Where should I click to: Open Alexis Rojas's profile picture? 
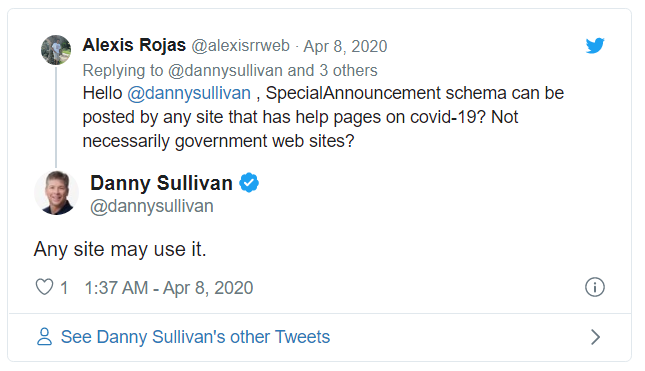tap(56, 50)
